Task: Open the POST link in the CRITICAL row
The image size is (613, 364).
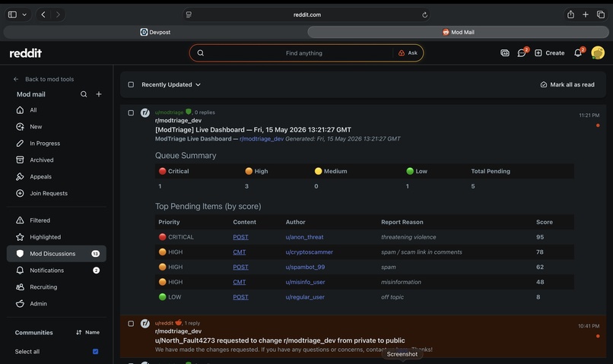Action: 240,237
